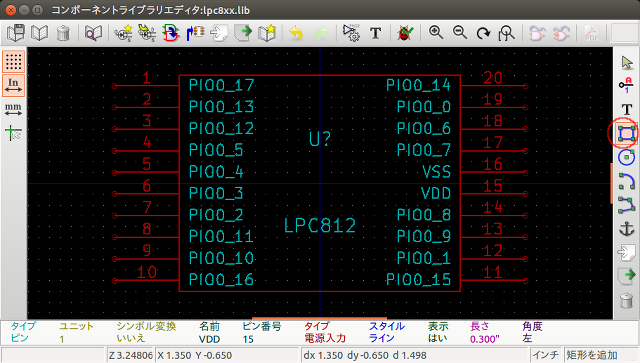Toggle grid display on the canvas
640x363 pixels.
click(13, 62)
